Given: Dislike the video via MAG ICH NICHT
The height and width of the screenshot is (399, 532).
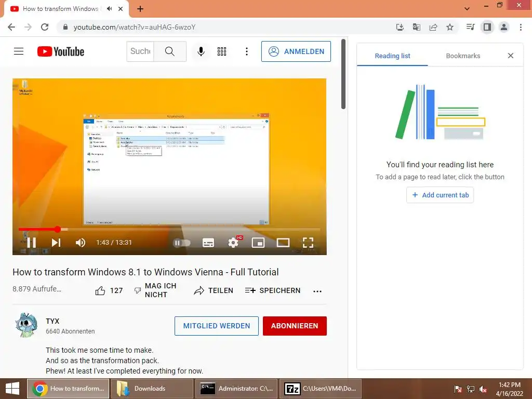Looking at the screenshot, I should (155, 290).
